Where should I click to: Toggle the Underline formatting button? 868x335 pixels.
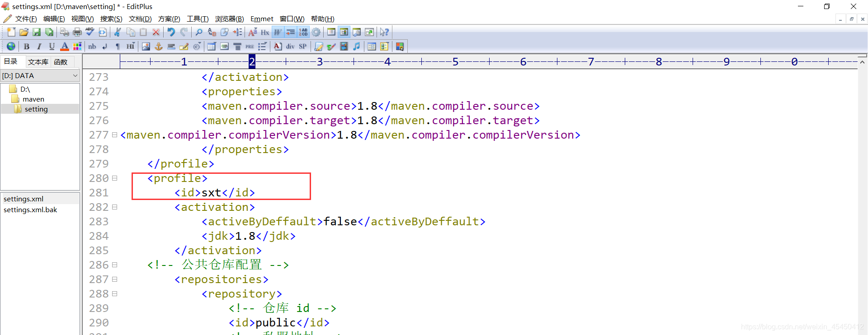52,46
